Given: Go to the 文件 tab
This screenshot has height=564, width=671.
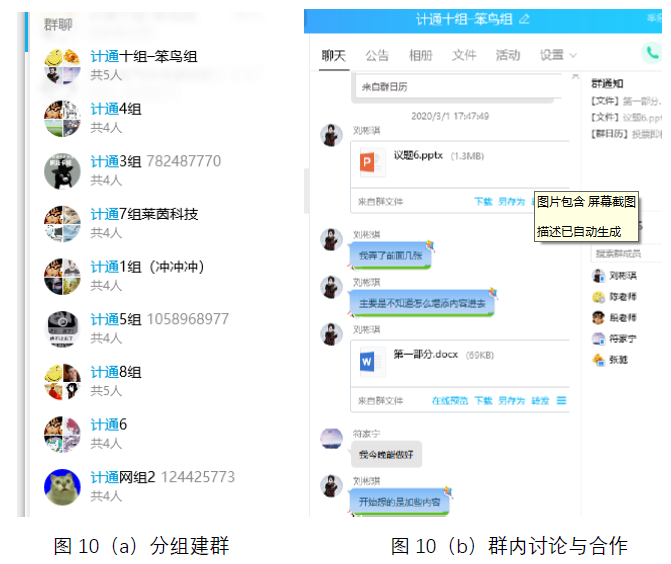Looking at the screenshot, I should point(464,55).
